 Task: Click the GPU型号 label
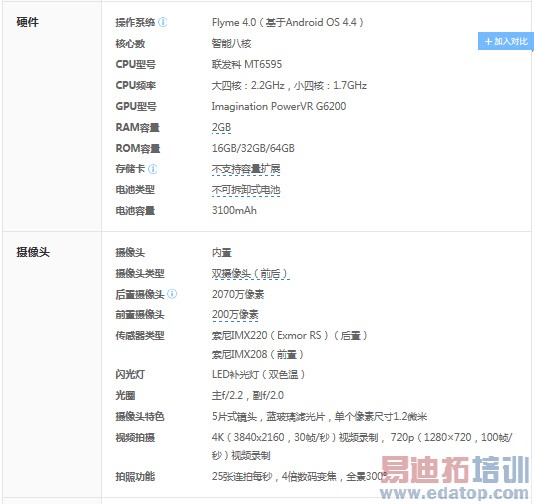pos(136,106)
